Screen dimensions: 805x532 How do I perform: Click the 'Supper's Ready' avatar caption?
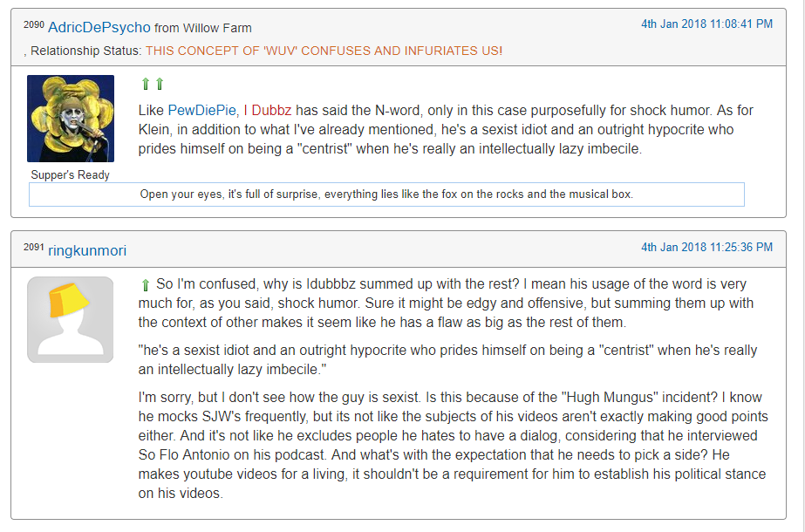click(71, 175)
